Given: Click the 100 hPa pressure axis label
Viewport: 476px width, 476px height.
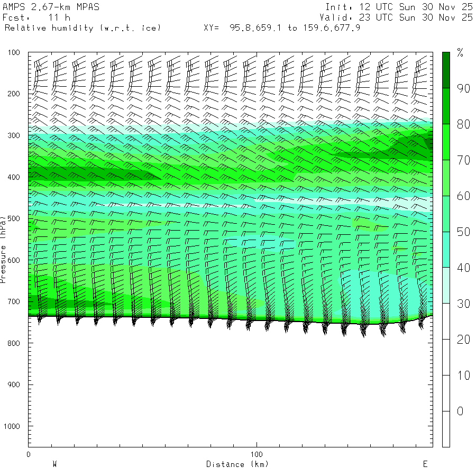Looking at the screenshot, I should [x=14, y=52].
